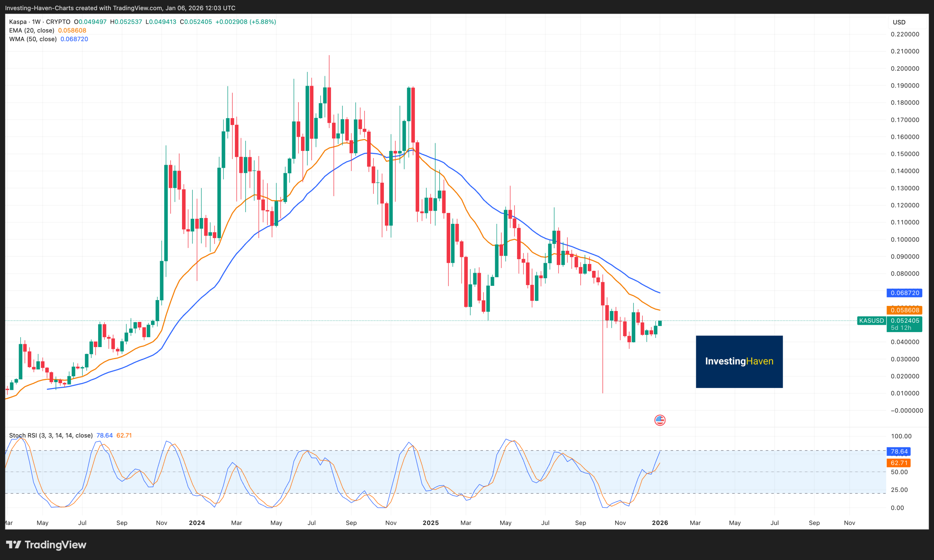The image size is (934, 560).
Task: Click the orange 0.058608 EMA price tag
Action: pos(904,310)
